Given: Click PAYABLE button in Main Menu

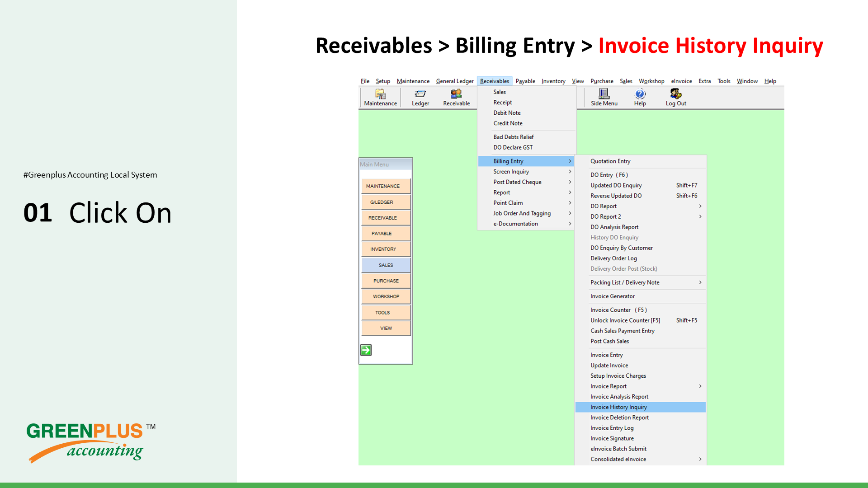Looking at the screenshot, I should 386,234.
